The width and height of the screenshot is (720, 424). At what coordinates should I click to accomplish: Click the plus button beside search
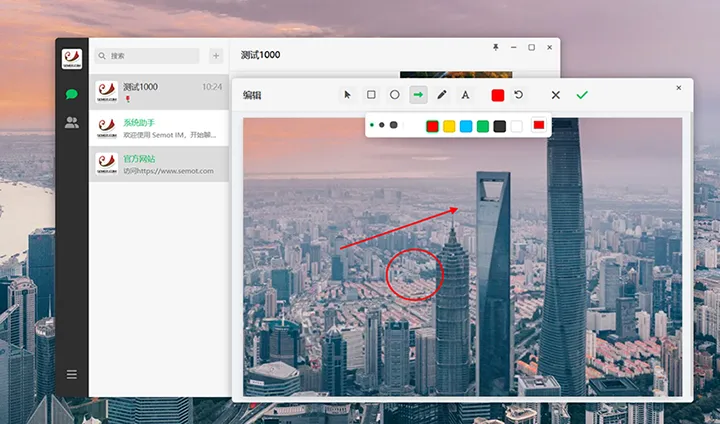(x=216, y=56)
